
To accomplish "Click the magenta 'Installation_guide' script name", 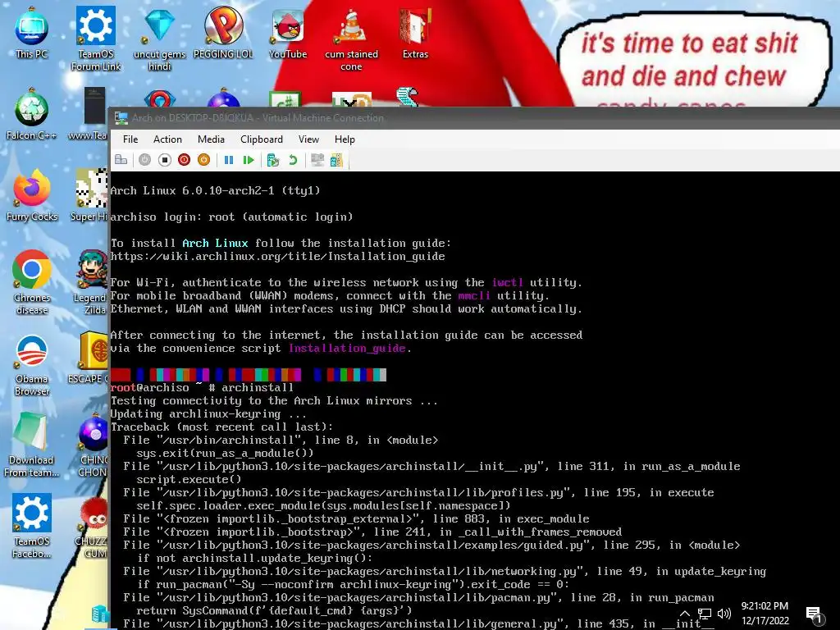I will (x=347, y=348).
